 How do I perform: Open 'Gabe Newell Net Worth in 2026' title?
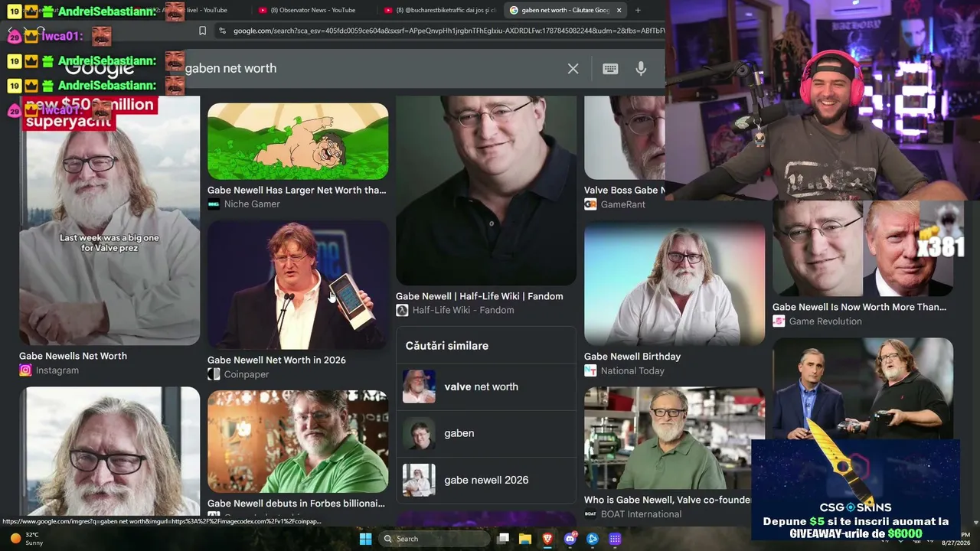[276, 360]
